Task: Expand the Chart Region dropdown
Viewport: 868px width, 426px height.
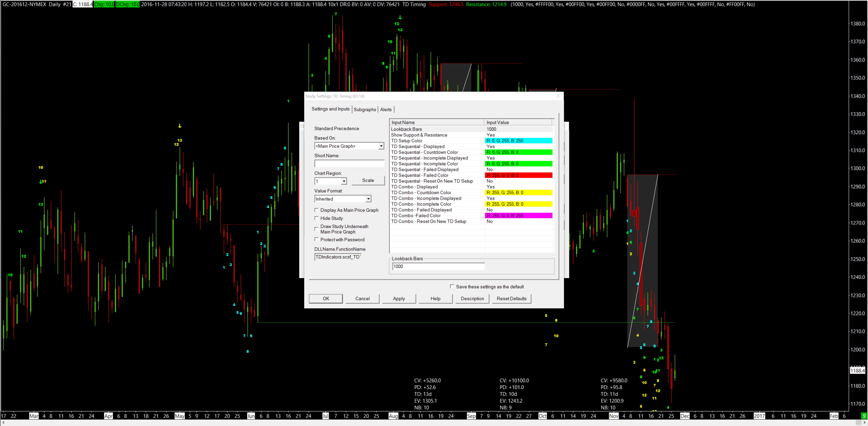Action: pos(344,182)
